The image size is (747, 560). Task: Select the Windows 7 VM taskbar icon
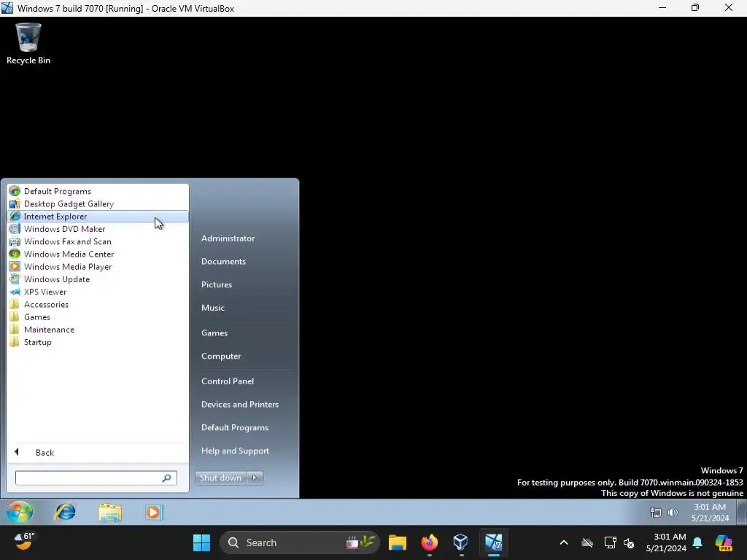[x=494, y=542]
